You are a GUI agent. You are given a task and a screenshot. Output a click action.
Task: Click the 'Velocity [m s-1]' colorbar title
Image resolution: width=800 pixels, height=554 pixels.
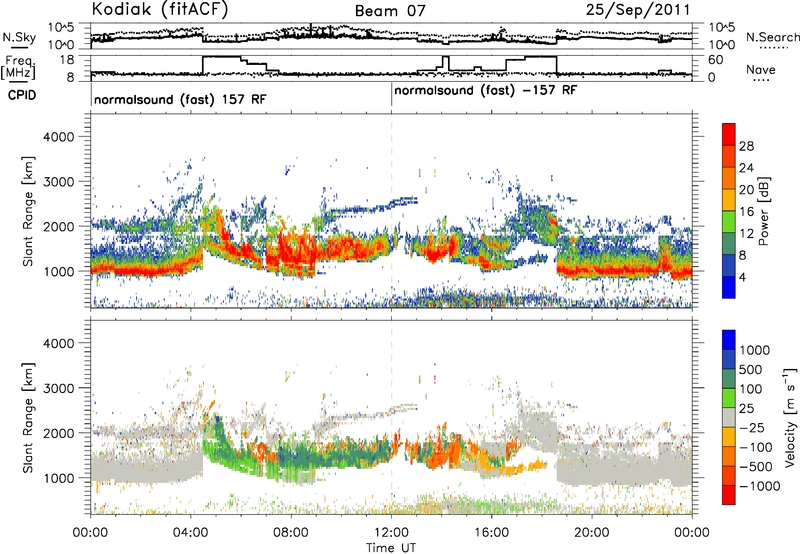coord(791,417)
